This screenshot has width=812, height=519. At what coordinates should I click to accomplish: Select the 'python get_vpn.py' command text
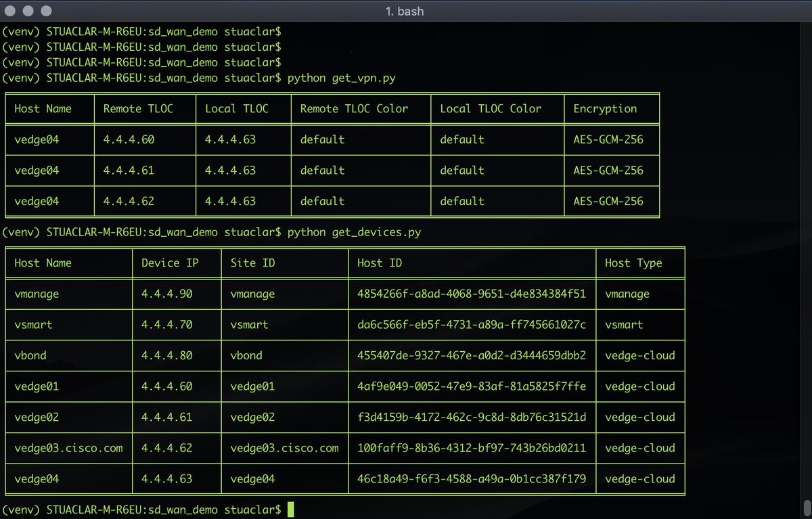click(x=342, y=78)
